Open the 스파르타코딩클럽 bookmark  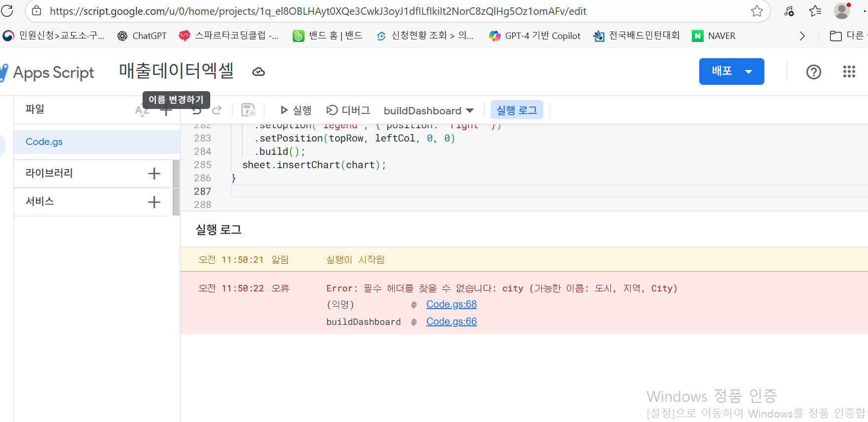click(229, 35)
